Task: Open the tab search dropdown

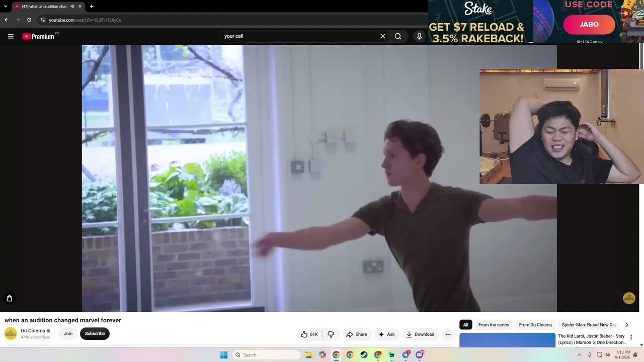Action: [x=6, y=7]
